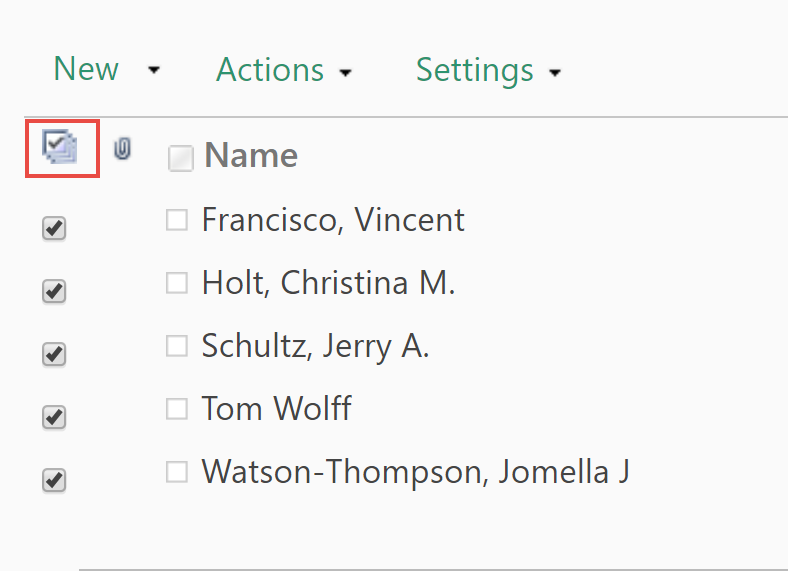Uncheck selection box for Watson-Thompson, Jomella J
Screen dimensions: 788x571
(54, 480)
